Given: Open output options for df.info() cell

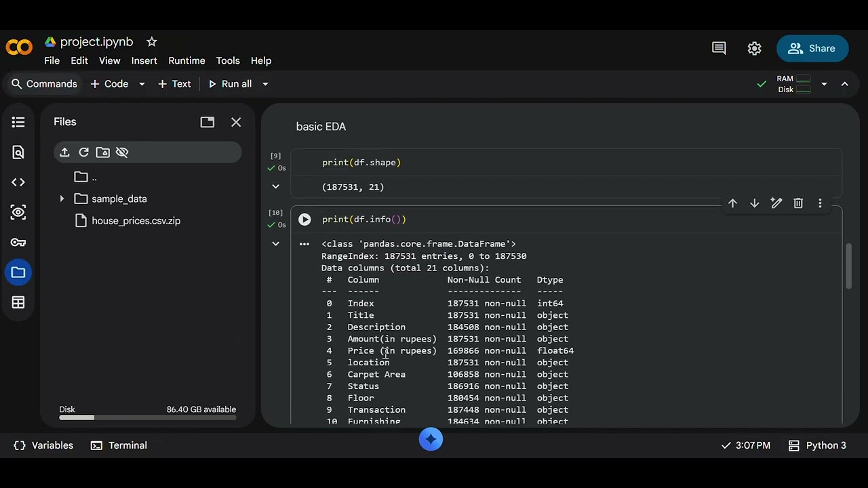Looking at the screenshot, I should pos(304,244).
